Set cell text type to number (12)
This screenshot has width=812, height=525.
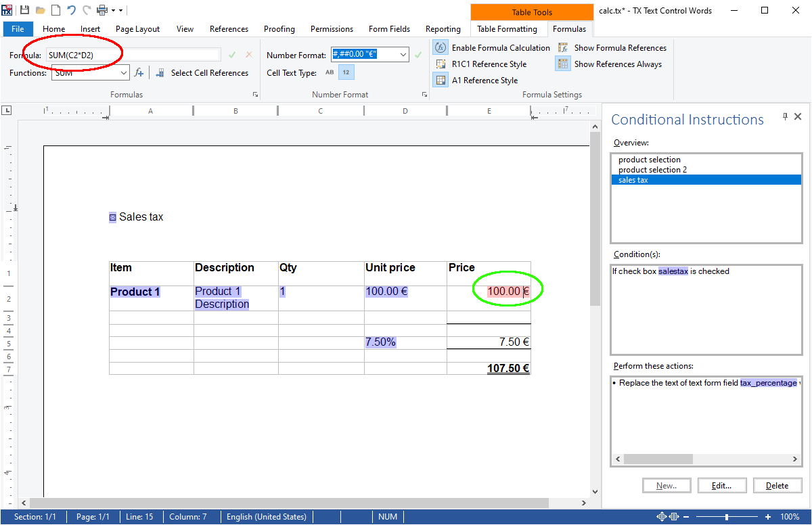(346, 72)
